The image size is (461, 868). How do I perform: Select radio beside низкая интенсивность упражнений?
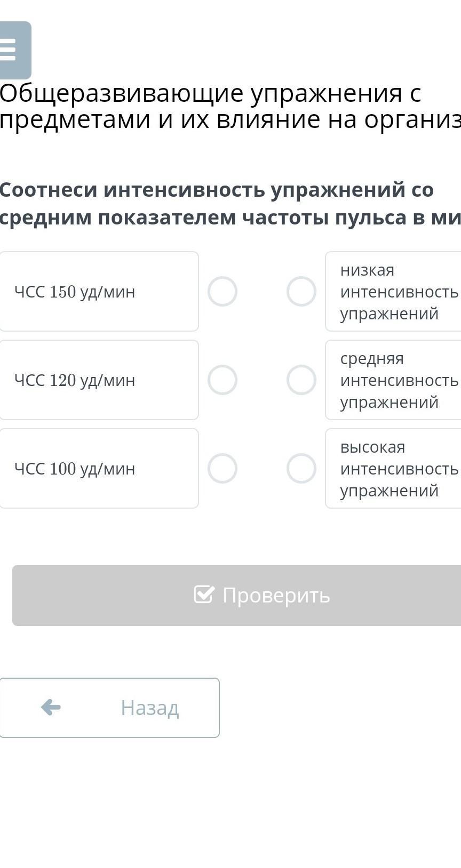301,291
